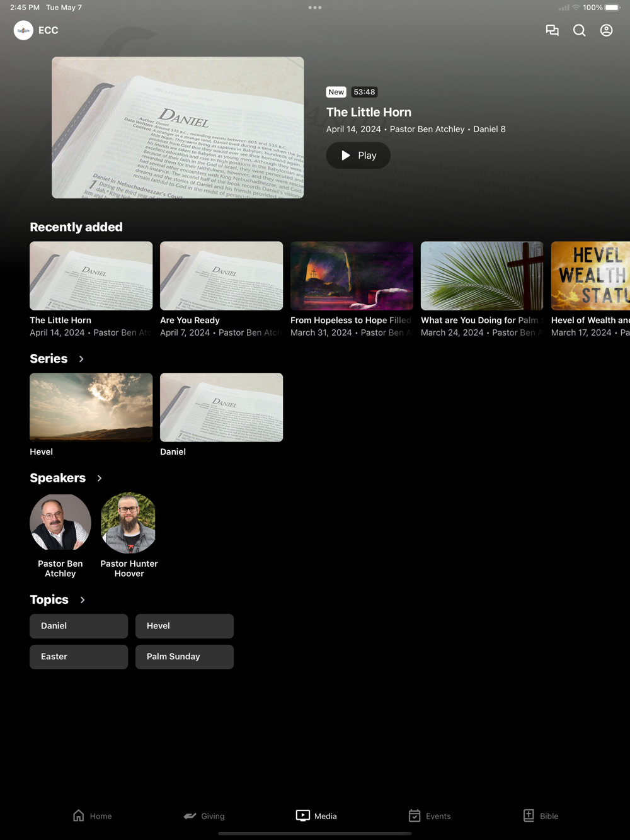Image resolution: width=630 pixels, height=840 pixels.
Task: Expand the Speakers section chevron
Action: pyautogui.click(x=100, y=479)
